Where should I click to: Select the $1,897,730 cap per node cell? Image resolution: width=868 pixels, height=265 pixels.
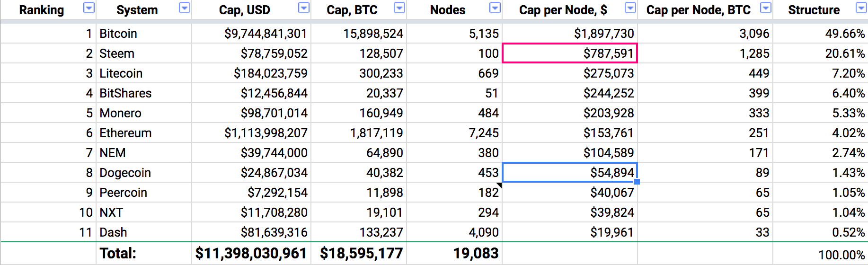(x=570, y=34)
